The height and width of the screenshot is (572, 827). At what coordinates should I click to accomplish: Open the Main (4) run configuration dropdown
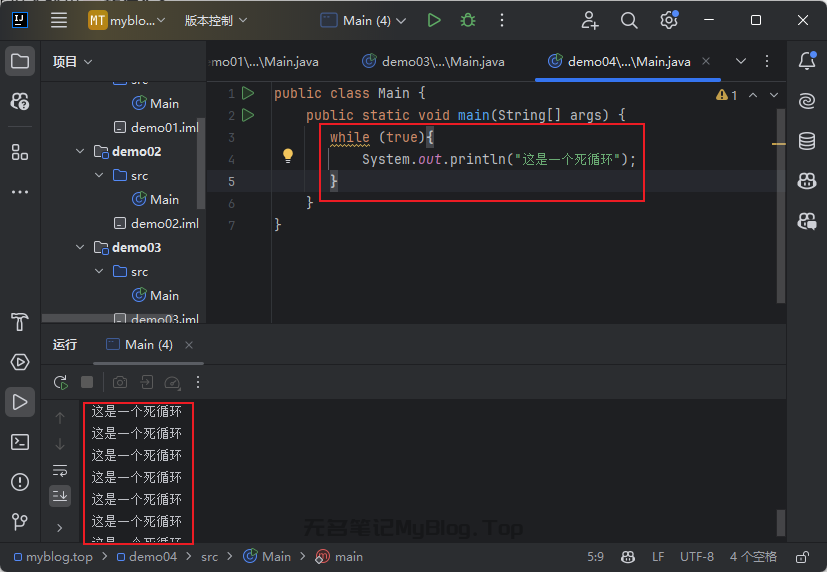click(x=364, y=21)
